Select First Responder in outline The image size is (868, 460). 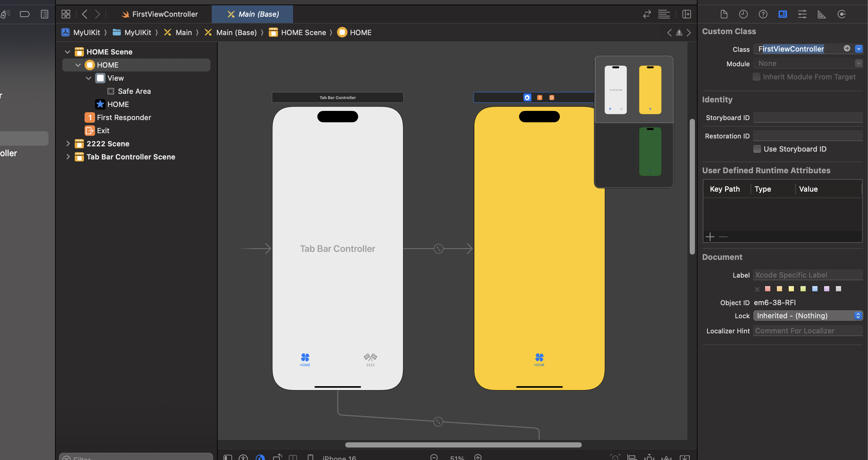tap(124, 117)
